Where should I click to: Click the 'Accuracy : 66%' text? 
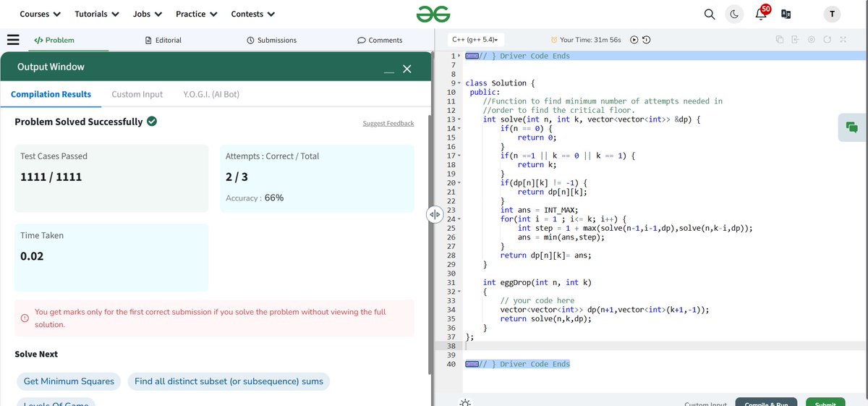click(x=255, y=198)
